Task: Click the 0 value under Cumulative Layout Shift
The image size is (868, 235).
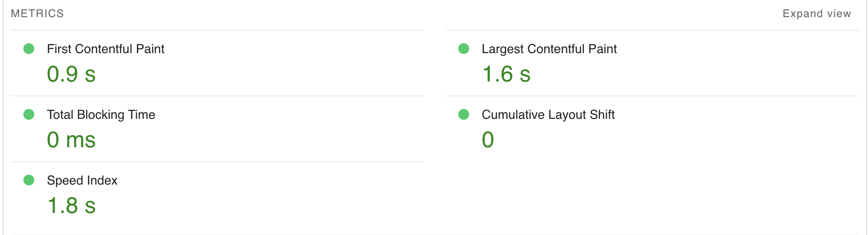Action: click(x=488, y=140)
